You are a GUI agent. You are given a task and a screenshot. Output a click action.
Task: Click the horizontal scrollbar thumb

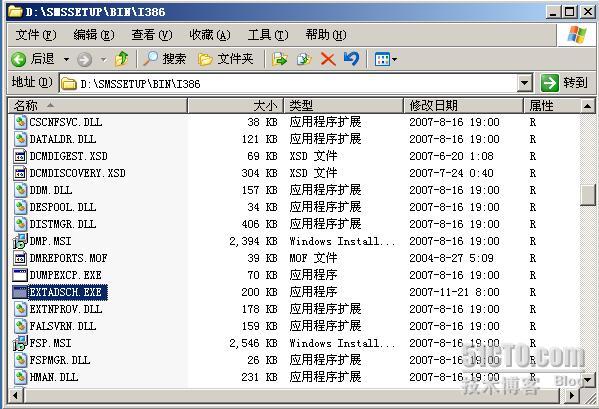pos(292,395)
